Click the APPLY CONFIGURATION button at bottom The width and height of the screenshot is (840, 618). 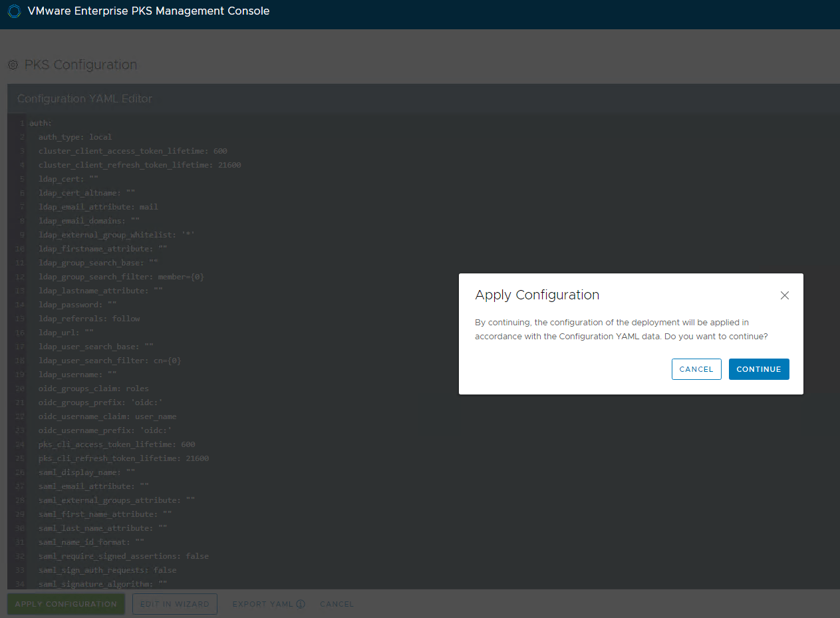click(66, 604)
